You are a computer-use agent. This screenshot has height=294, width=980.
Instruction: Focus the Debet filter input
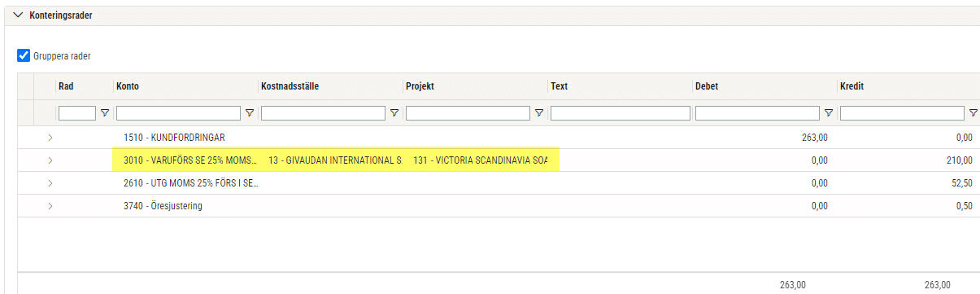tap(757, 113)
